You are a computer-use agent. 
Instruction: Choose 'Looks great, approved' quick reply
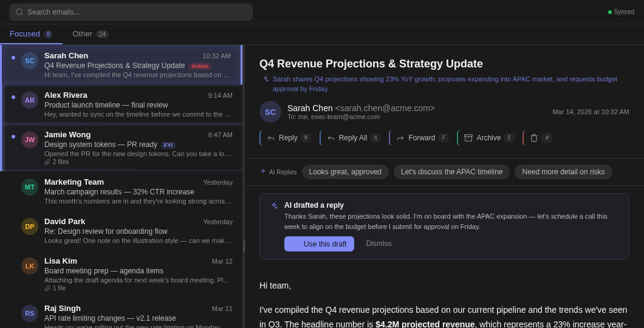pos(345,172)
